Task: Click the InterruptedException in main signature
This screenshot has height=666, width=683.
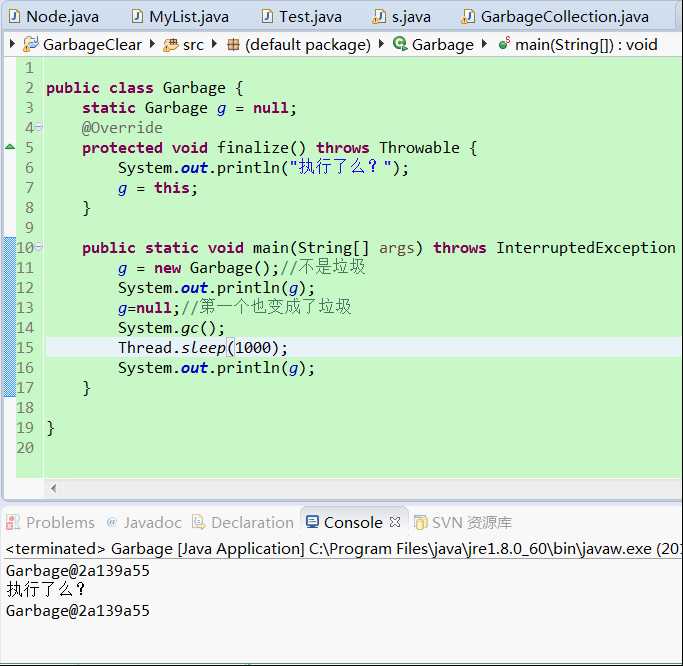Action: (586, 247)
